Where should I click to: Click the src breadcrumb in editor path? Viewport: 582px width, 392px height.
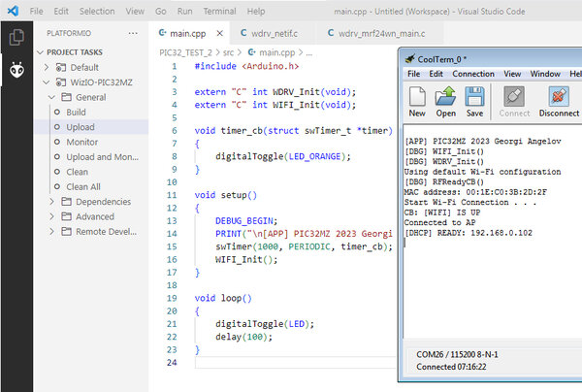[x=228, y=52]
